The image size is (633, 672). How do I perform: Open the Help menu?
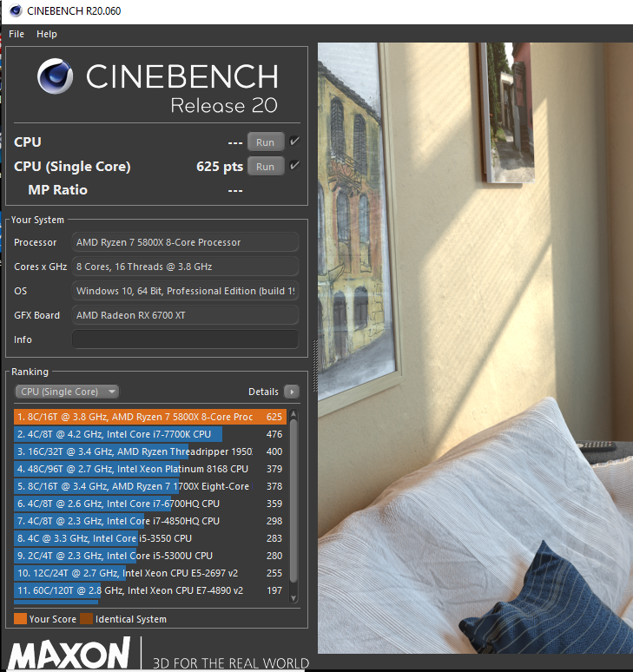tap(47, 34)
